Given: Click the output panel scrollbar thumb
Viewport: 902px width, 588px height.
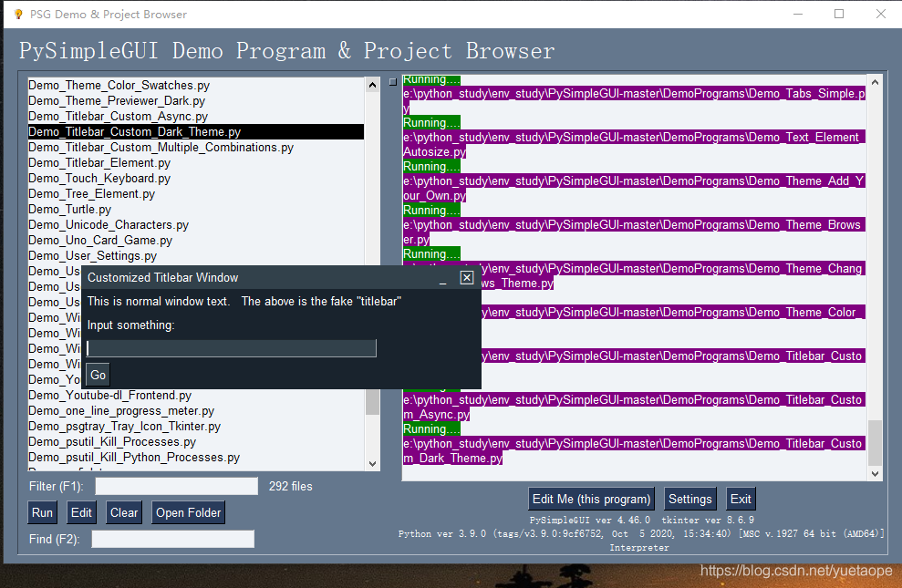Looking at the screenshot, I should coord(875,442).
